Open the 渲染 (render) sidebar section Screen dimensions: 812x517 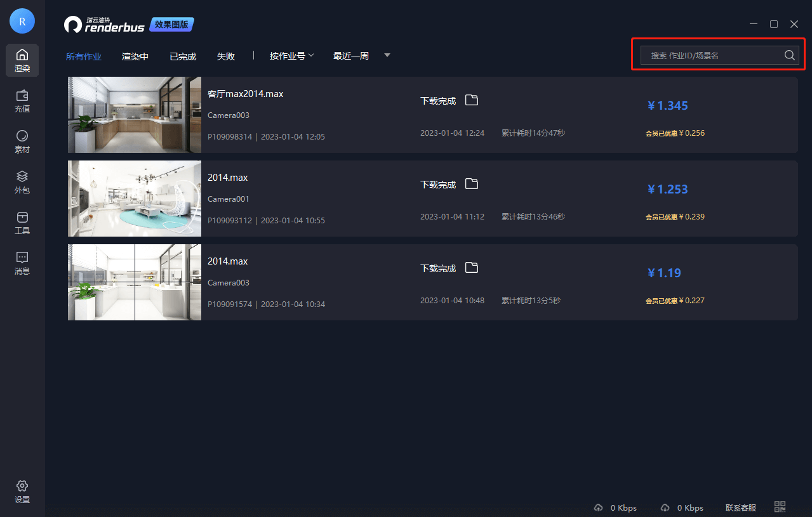tap(22, 60)
